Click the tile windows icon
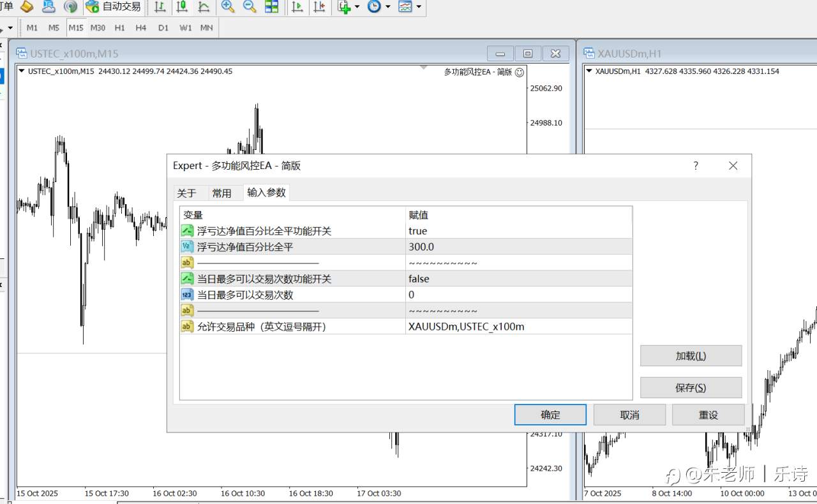The width and height of the screenshot is (817, 504). point(271,7)
